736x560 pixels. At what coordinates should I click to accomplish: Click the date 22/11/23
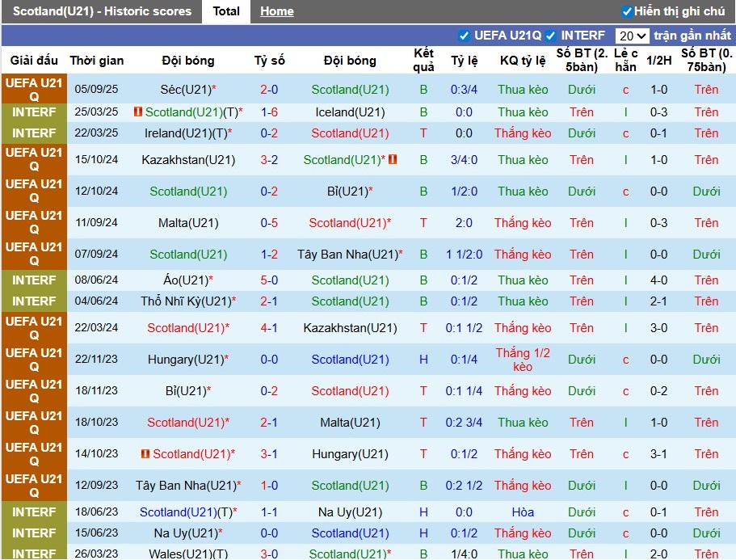click(97, 359)
